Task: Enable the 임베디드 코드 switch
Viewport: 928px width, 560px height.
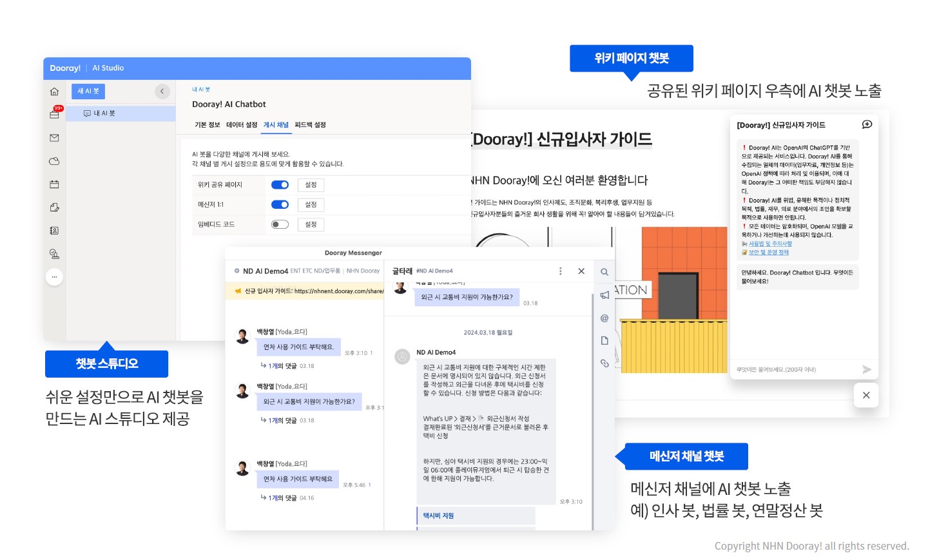Action: pyautogui.click(x=280, y=224)
